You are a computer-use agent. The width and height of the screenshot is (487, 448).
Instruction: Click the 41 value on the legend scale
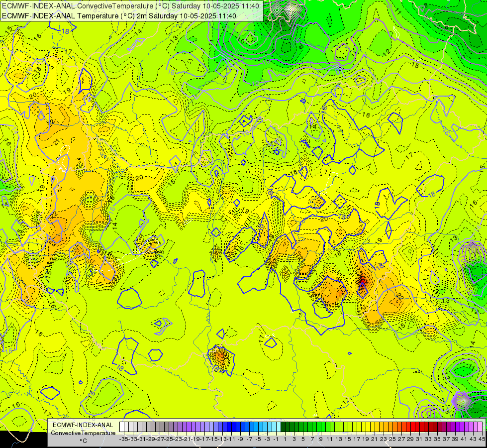point(464,439)
